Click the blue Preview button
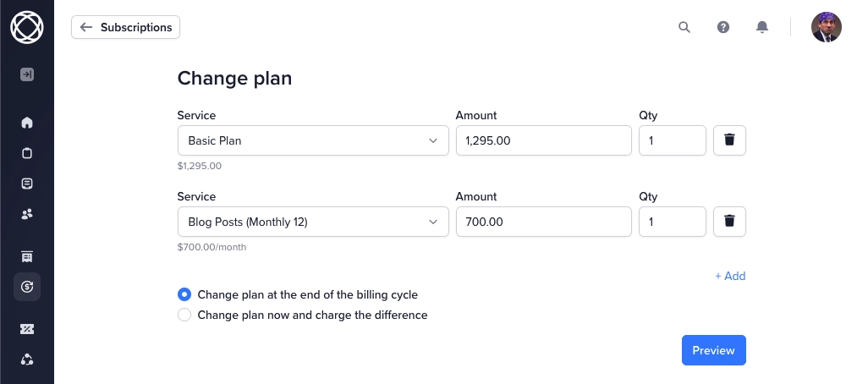Image resolution: width=868 pixels, height=384 pixels. pyautogui.click(x=713, y=350)
